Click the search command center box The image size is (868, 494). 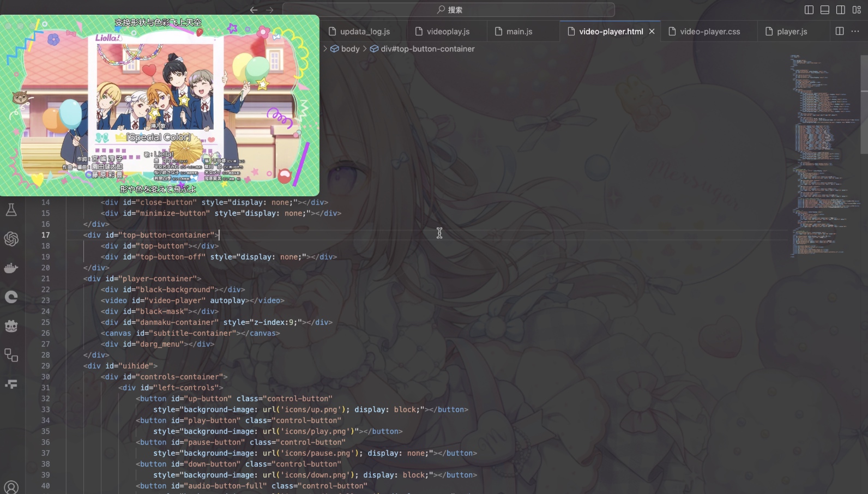[x=449, y=10]
